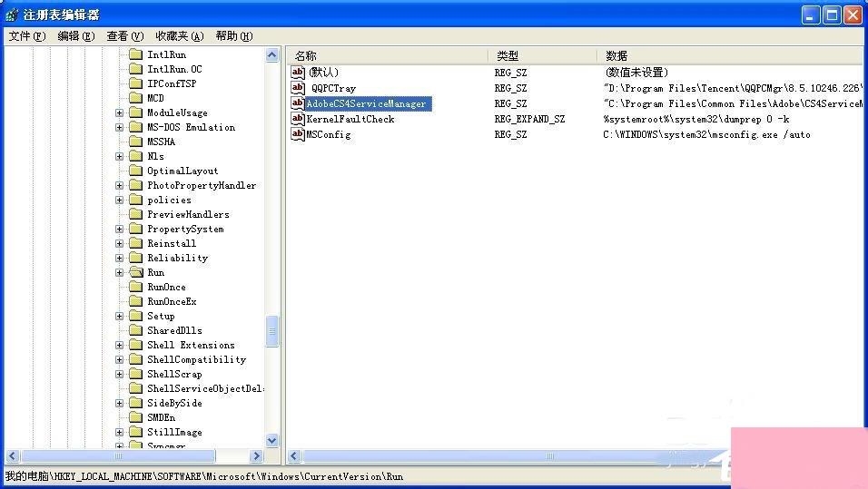Select the QQPCTray value name
868x489 pixels.
(x=333, y=88)
